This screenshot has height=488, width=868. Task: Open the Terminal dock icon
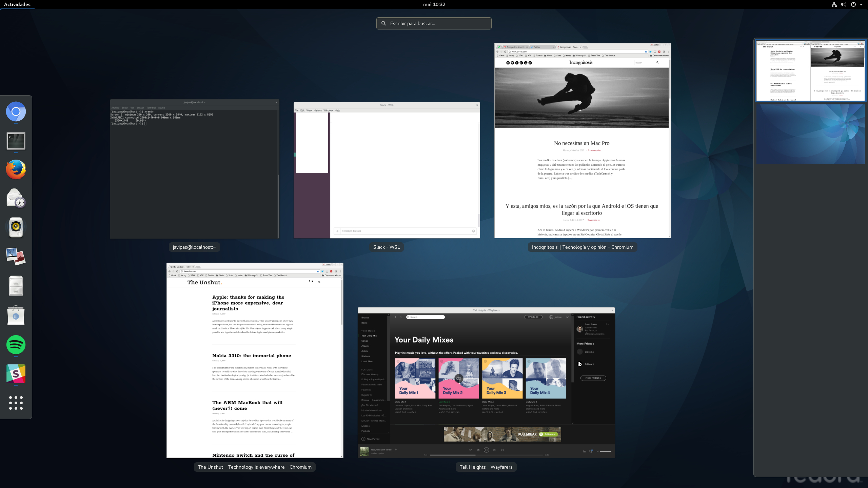(16, 141)
